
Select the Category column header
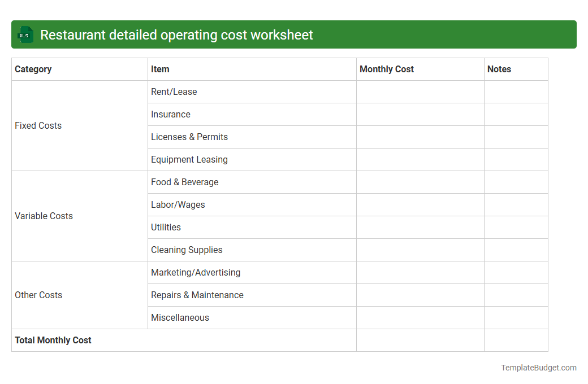pyautogui.click(x=33, y=69)
